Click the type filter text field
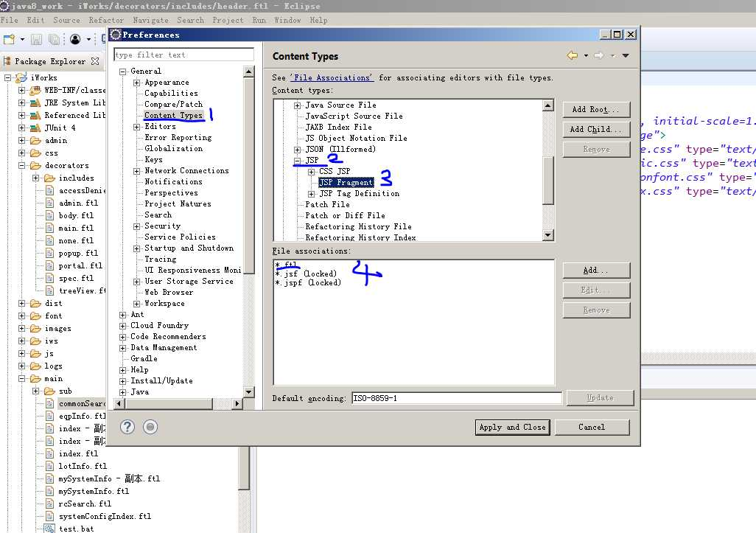The width and height of the screenshot is (756, 533). (x=183, y=55)
